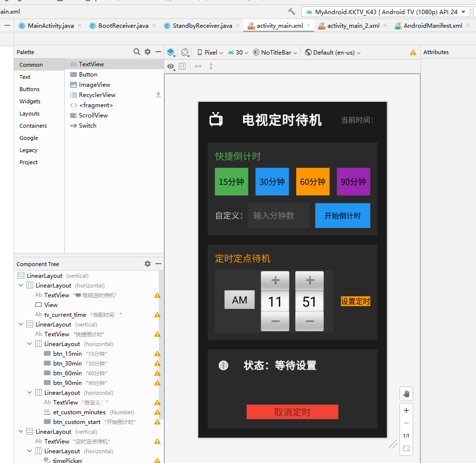The width and height of the screenshot is (476, 463).
Task: Switch to the AndroidManifest.xml tab
Action: [433, 25]
